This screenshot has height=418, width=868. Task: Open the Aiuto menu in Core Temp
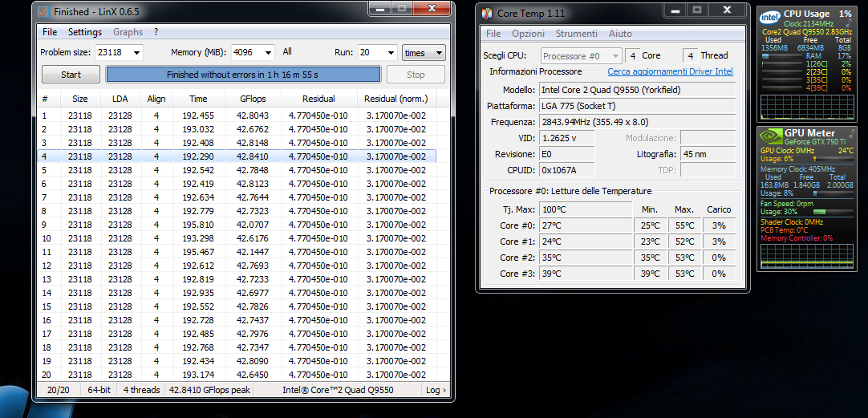click(620, 34)
